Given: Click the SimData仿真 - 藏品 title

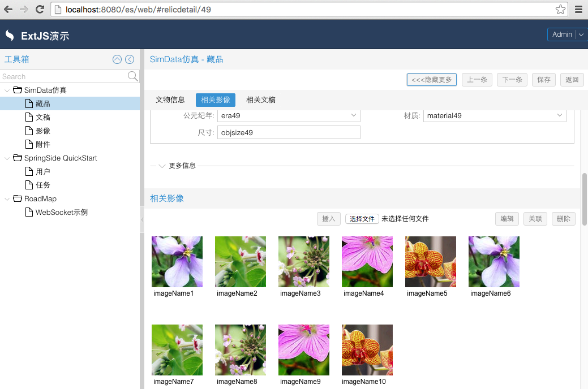Looking at the screenshot, I should (x=186, y=59).
